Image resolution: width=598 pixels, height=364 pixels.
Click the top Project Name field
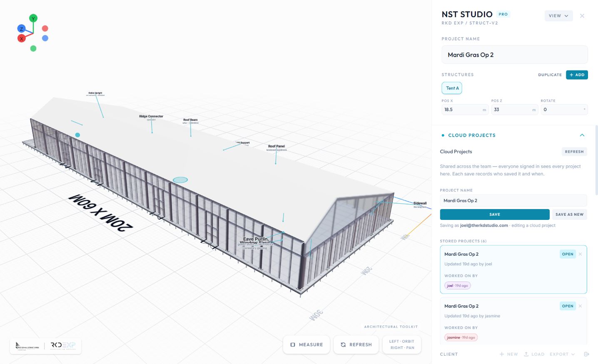pyautogui.click(x=515, y=55)
